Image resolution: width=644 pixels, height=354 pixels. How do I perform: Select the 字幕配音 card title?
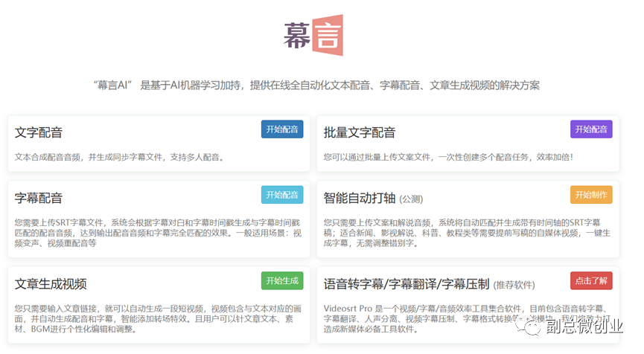click(39, 198)
